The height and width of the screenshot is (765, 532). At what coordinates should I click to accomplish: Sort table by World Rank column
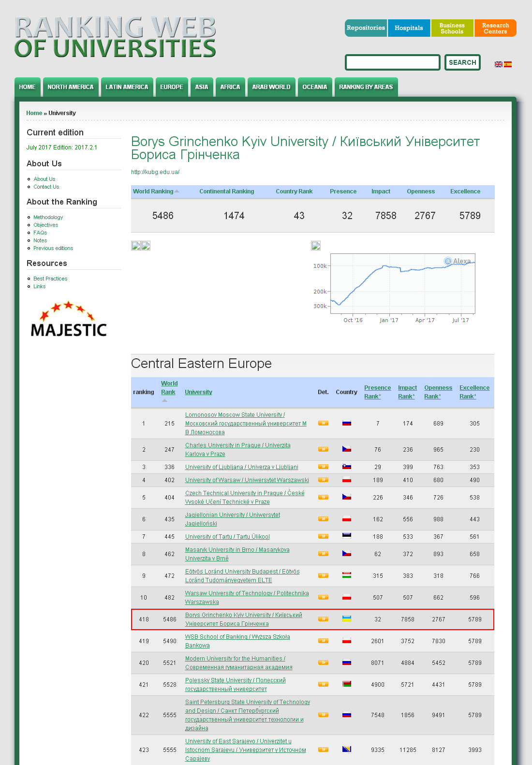point(169,388)
